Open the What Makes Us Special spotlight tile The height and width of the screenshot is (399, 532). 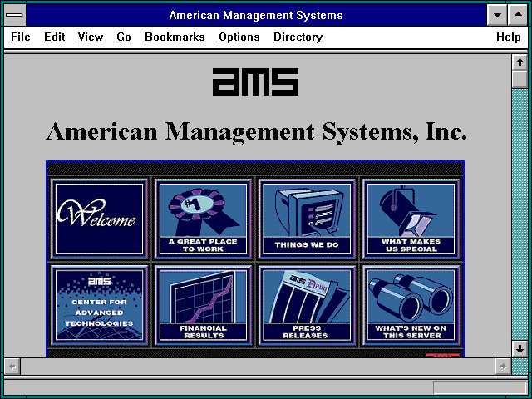(x=411, y=219)
